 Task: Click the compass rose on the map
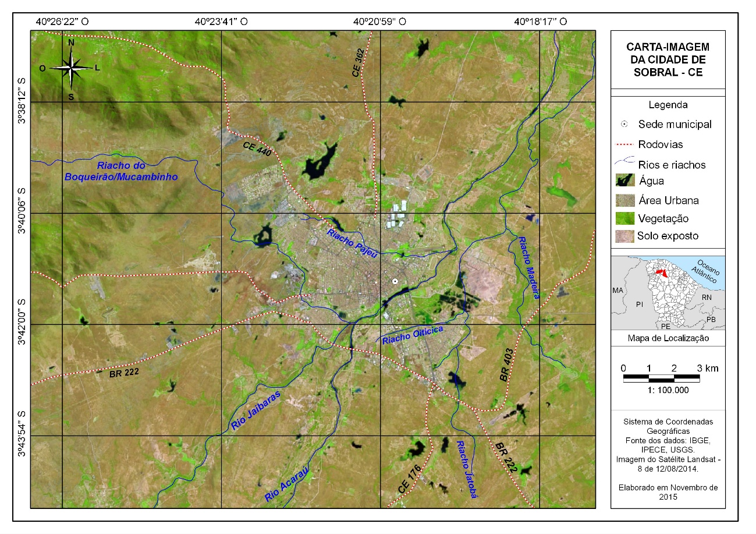click(71, 68)
